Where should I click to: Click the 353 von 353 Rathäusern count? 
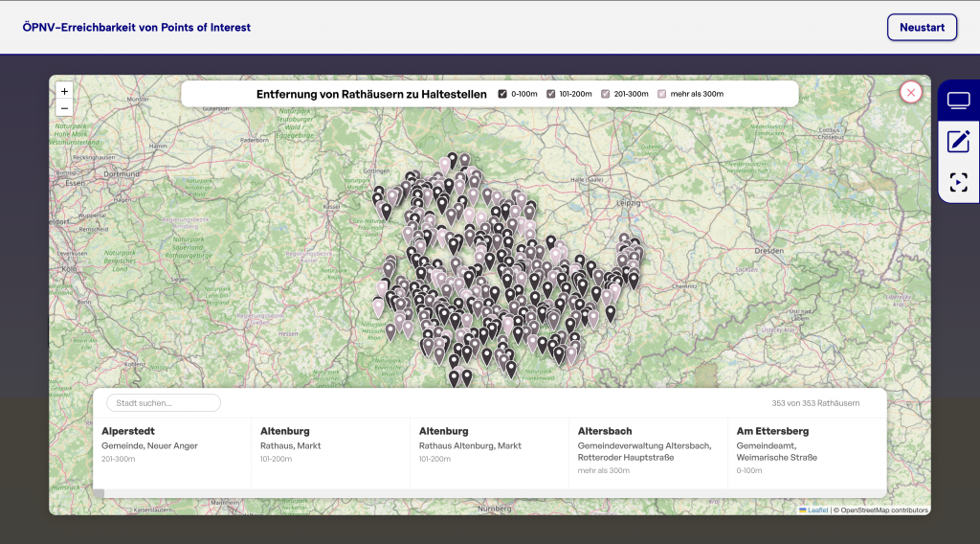815,403
